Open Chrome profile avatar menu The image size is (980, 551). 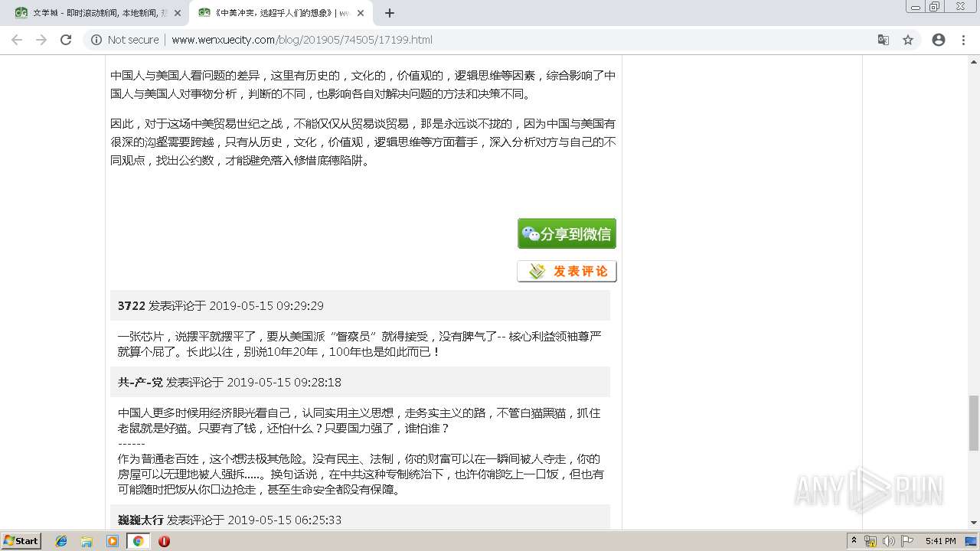pos(939,40)
